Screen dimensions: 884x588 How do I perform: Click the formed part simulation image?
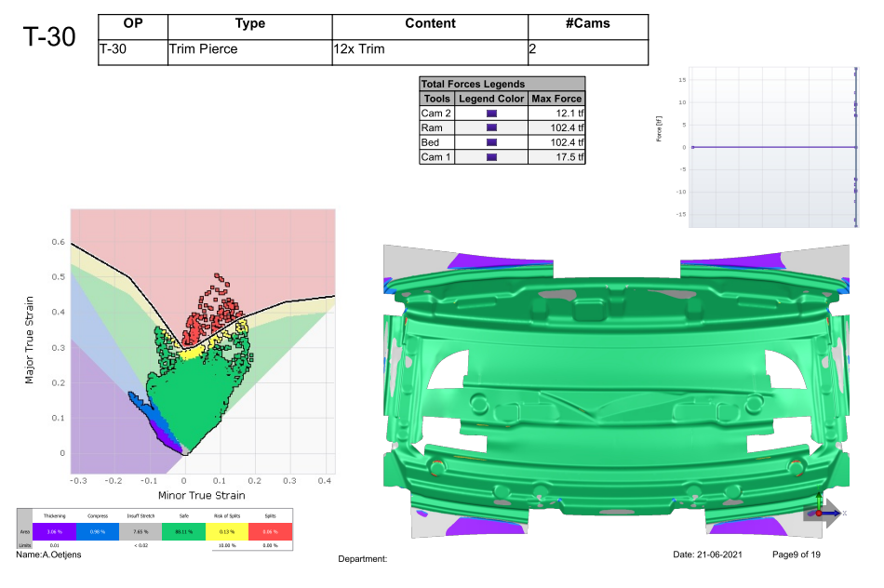(616, 391)
